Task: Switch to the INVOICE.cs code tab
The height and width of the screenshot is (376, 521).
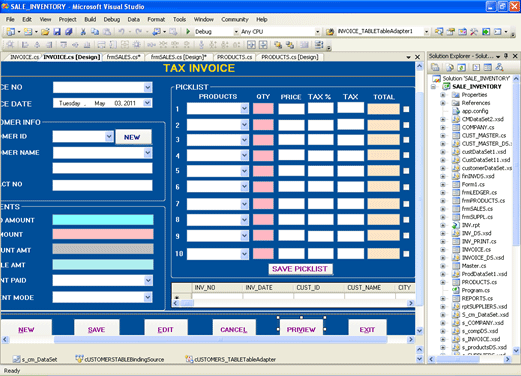Action: pos(24,57)
